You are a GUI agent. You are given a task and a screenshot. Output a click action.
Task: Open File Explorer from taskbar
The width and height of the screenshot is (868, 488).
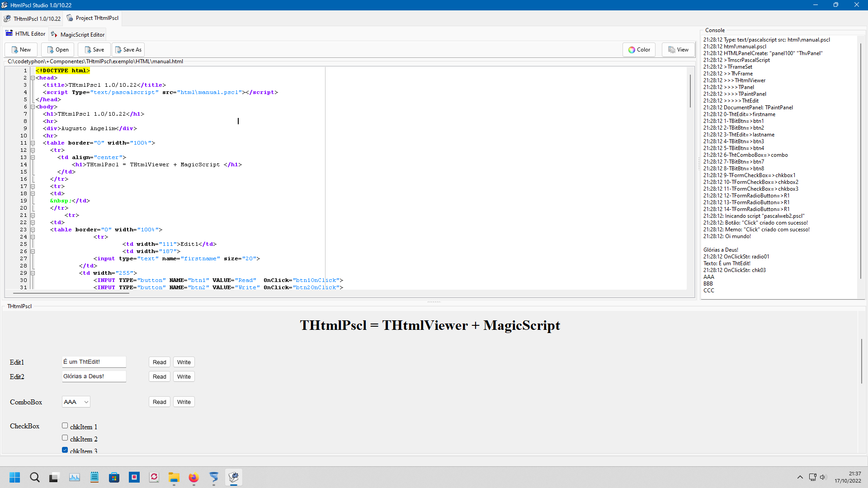[x=174, y=477]
